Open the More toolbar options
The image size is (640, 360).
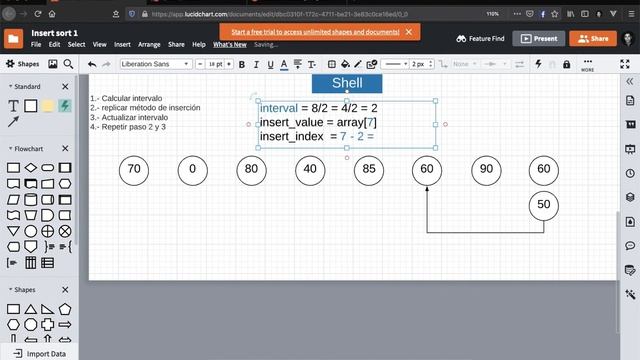(x=588, y=64)
